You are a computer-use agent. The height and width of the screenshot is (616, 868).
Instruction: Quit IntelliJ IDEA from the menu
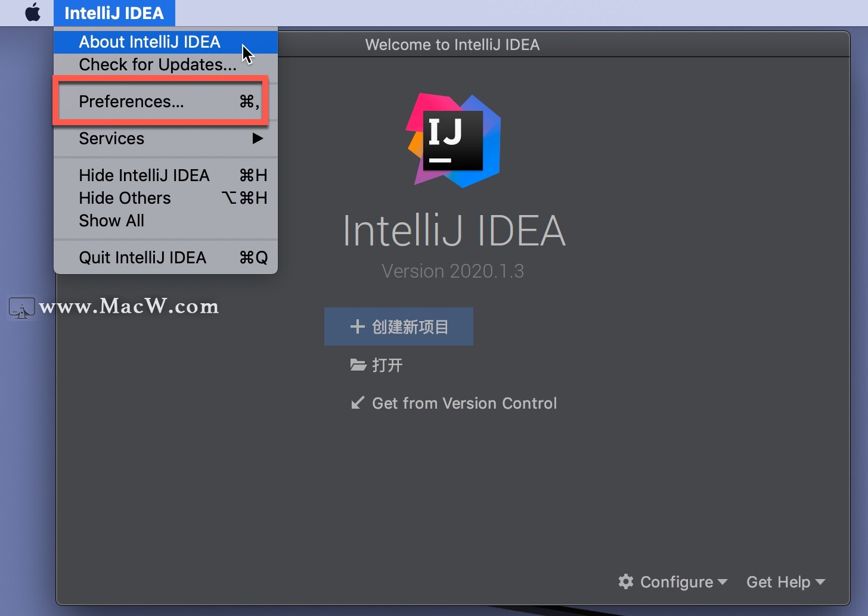click(x=166, y=257)
